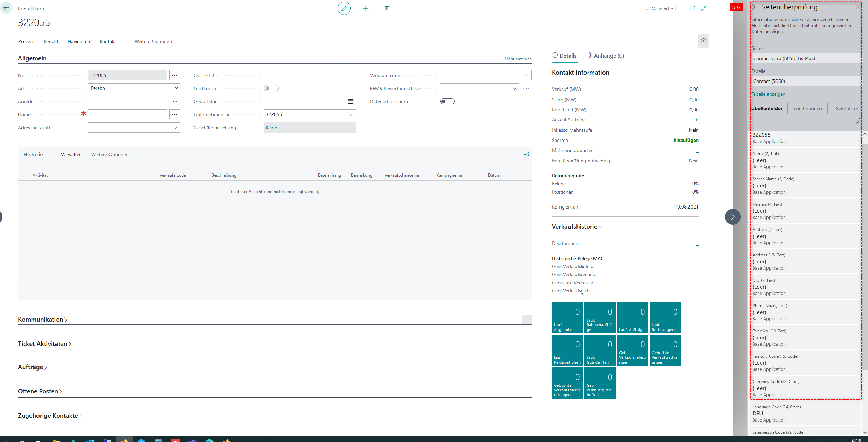This screenshot has width=868, height=442.
Task: Switch to the Seitenfilter tab
Action: coord(847,108)
